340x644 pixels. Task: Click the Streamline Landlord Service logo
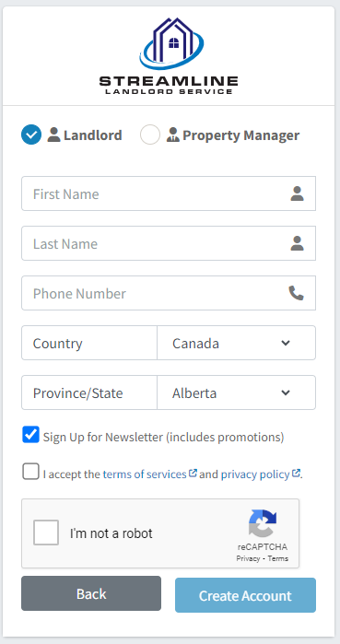pos(169,56)
